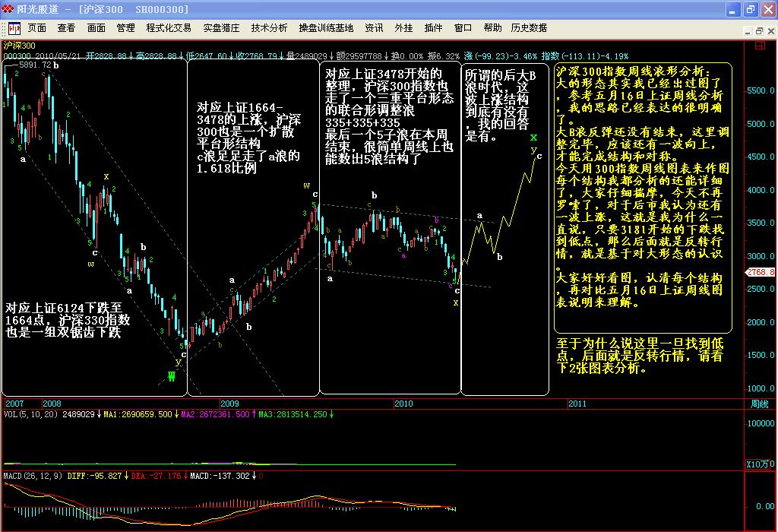Open the 页面 menu

click(x=37, y=28)
